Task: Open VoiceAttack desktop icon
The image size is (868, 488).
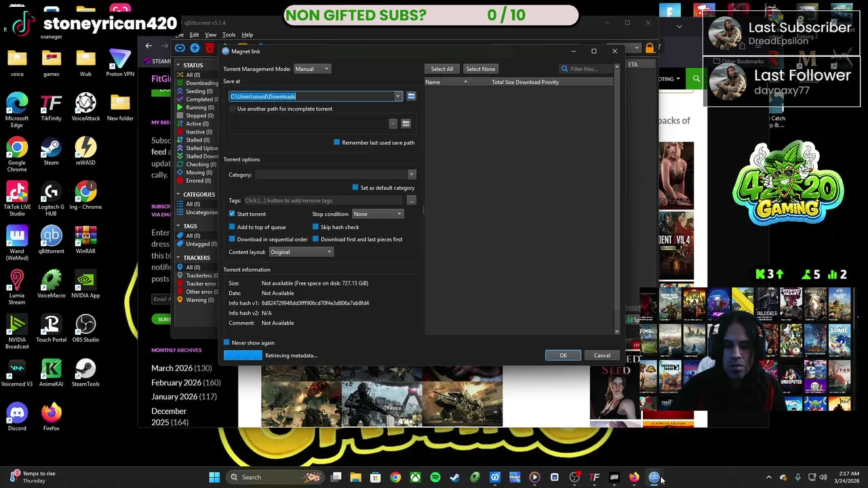Action: [85, 107]
